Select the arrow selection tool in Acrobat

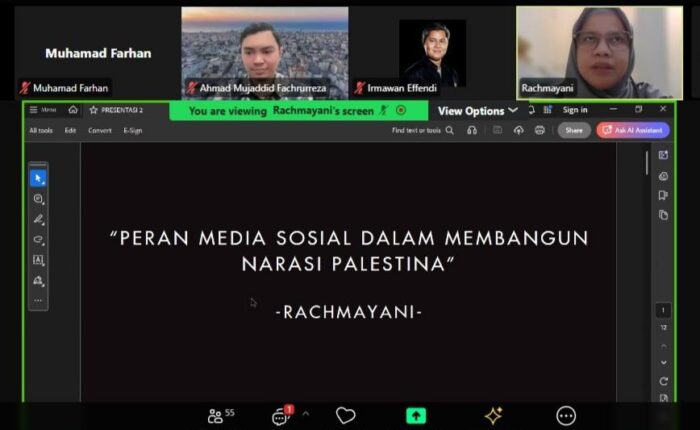click(38, 178)
